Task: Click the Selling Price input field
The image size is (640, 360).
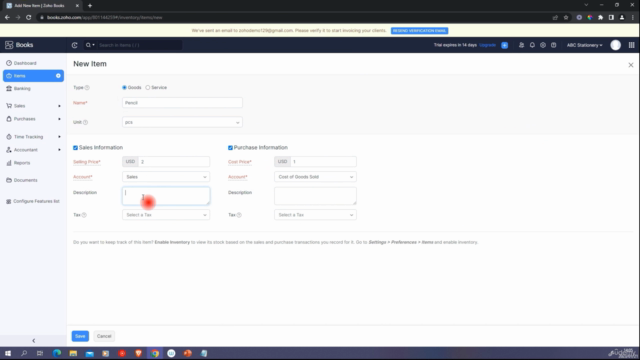Action: (174, 162)
